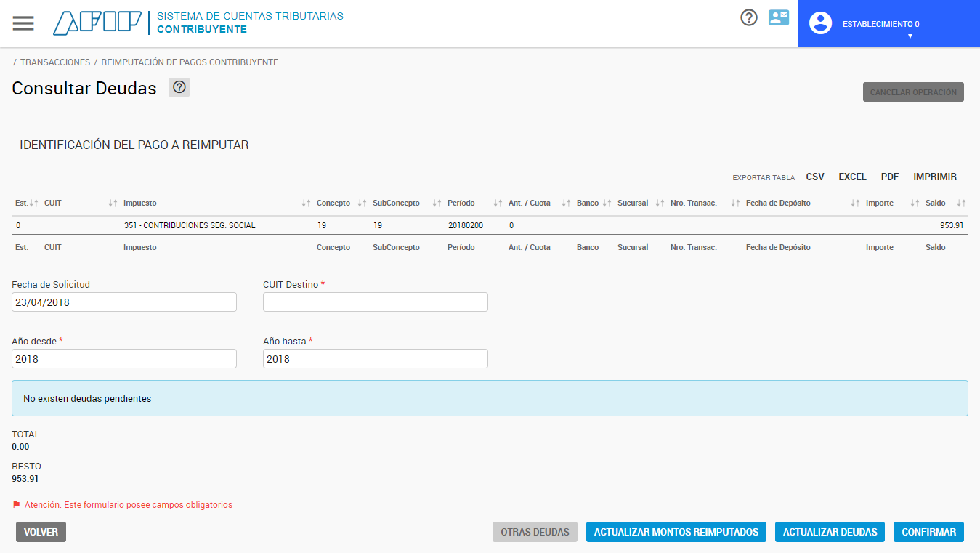Sort by Impuesto column arrows
Image resolution: width=980 pixels, height=553 pixels.
[306, 203]
